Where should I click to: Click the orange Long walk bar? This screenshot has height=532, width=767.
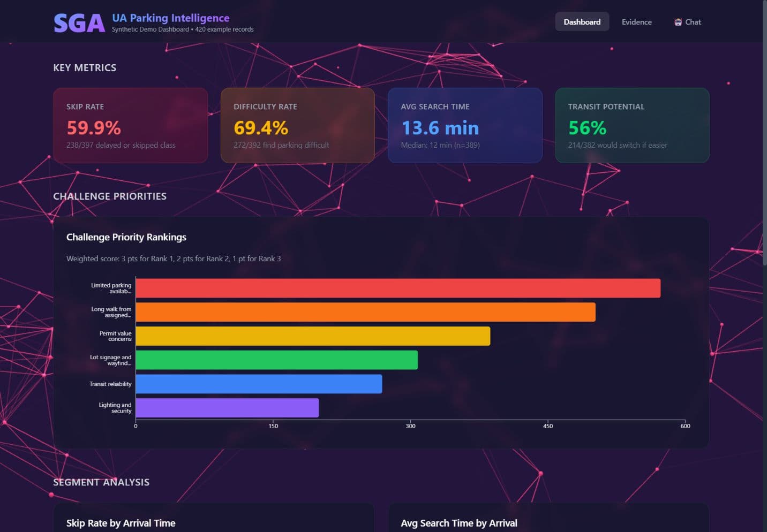click(x=365, y=312)
